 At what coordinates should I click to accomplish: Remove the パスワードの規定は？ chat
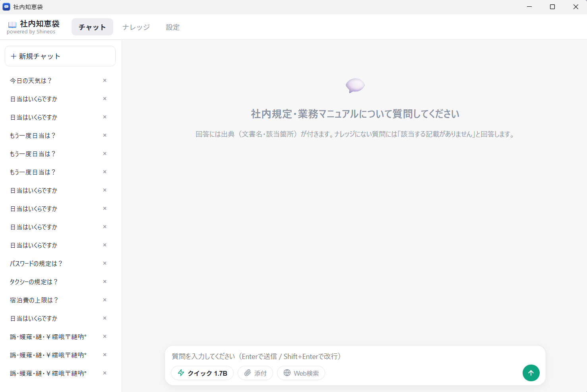(105, 263)
